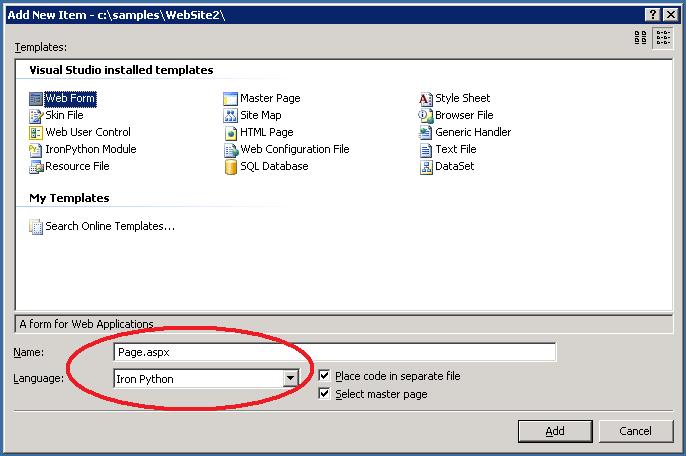Click the Skin File label

click(x=64, y=116)
